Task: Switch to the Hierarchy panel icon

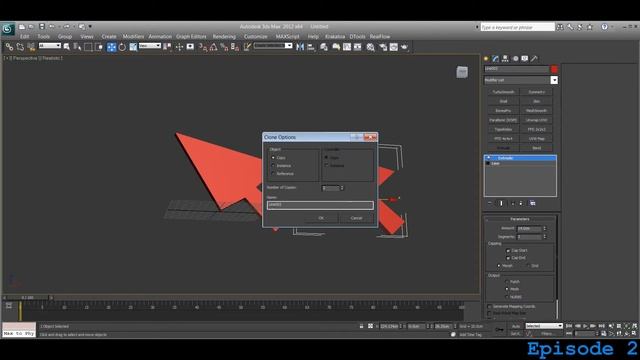Action: click(505, 59)
